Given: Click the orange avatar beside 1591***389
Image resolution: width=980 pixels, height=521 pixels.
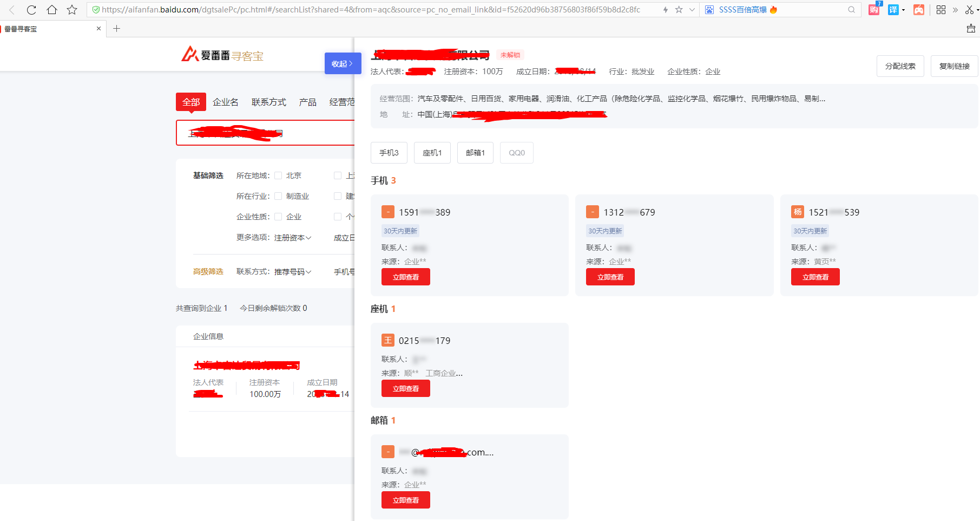Looking at the screenshot, I should pos(388,212).
